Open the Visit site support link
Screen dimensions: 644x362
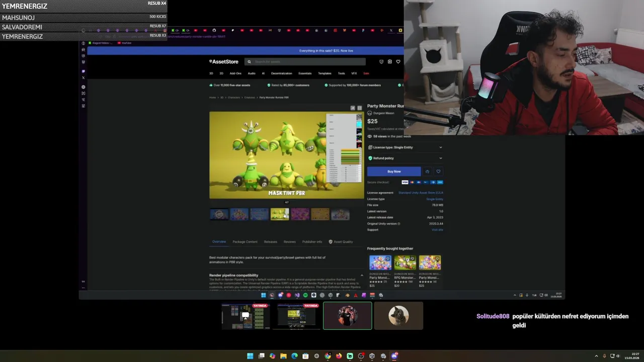437,230
